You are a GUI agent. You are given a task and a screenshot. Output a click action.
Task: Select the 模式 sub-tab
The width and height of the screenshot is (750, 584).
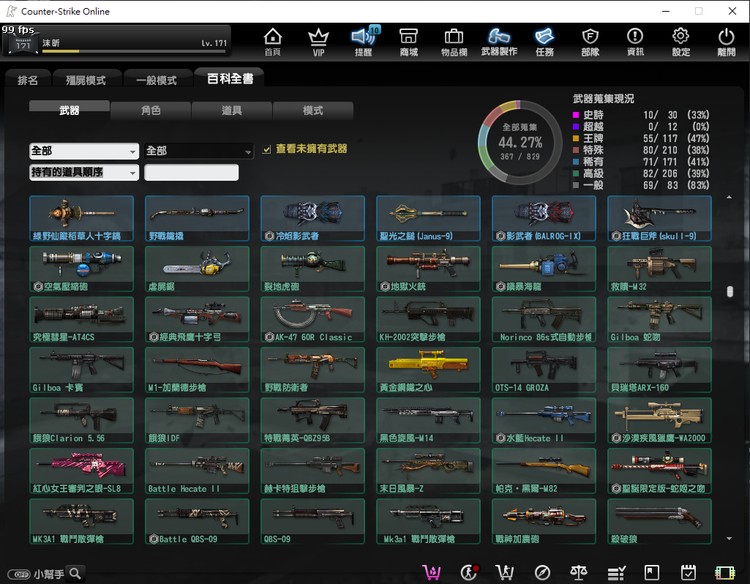click(x=313, y=110)
